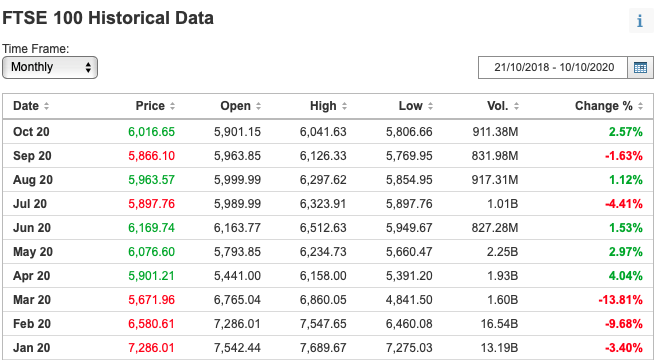
Task: Click the -13.81% change value
Action: [620, 300]
